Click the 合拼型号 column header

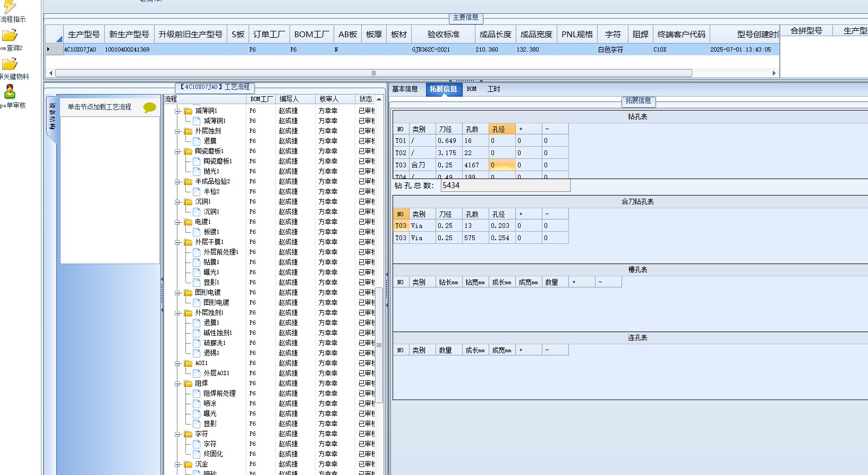pyautogui.click(x=806, y=31)
